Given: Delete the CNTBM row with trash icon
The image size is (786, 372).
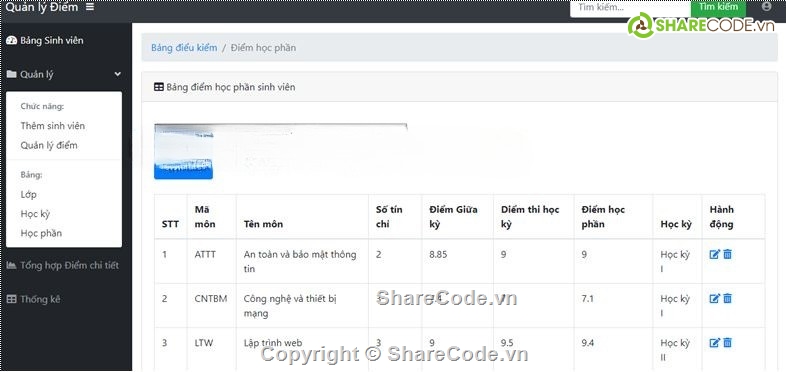Looking at the screenshot, I should tap(727, 299).
